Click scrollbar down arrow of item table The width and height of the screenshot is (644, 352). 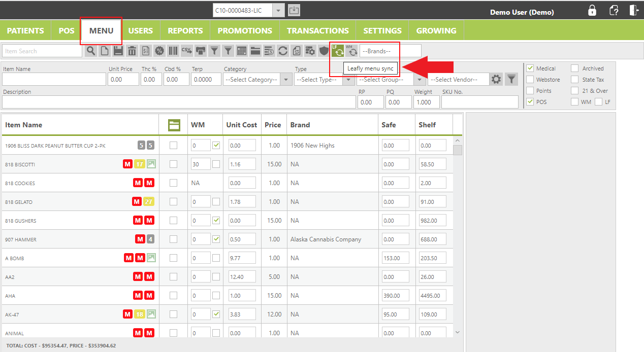458,332
